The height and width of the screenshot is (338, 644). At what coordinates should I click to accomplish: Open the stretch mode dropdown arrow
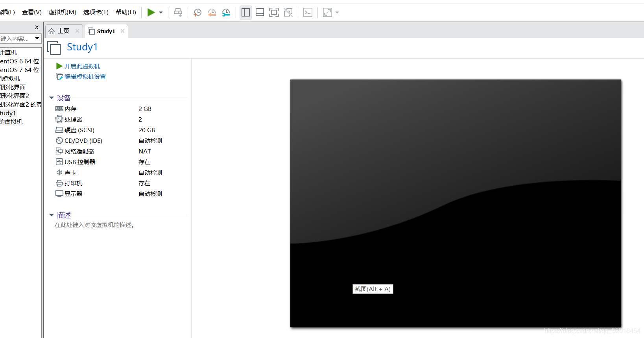[x=337, y=13]
